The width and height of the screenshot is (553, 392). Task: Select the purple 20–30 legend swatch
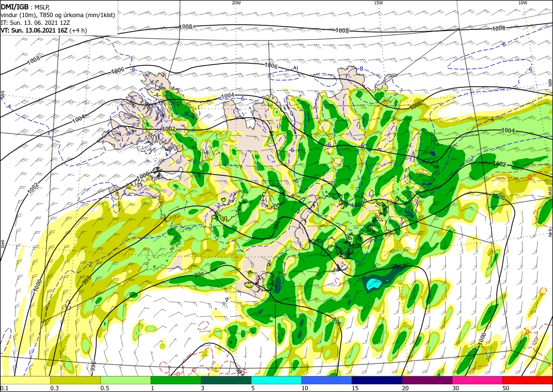click(x=427, y=380)
